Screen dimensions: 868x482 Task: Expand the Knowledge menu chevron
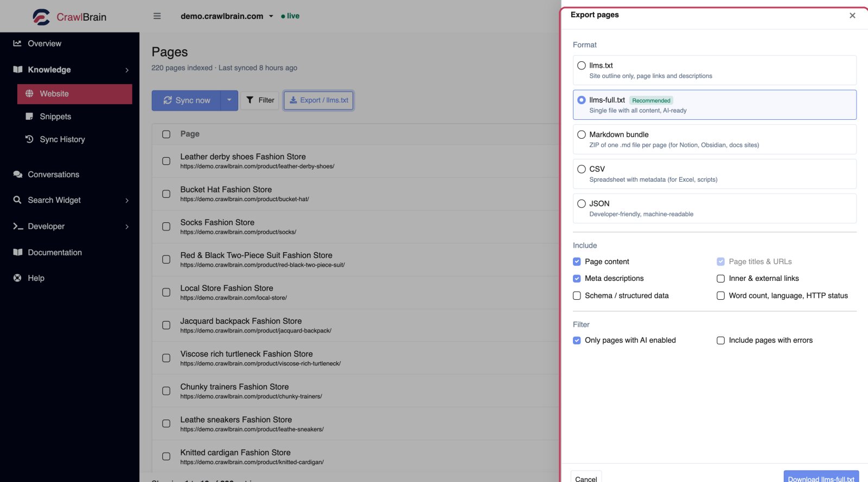127,70
